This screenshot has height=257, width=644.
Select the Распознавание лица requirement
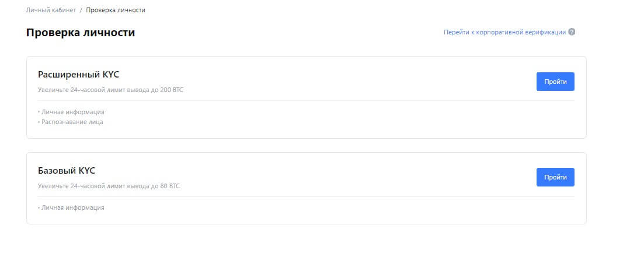(x=72, y=122)
